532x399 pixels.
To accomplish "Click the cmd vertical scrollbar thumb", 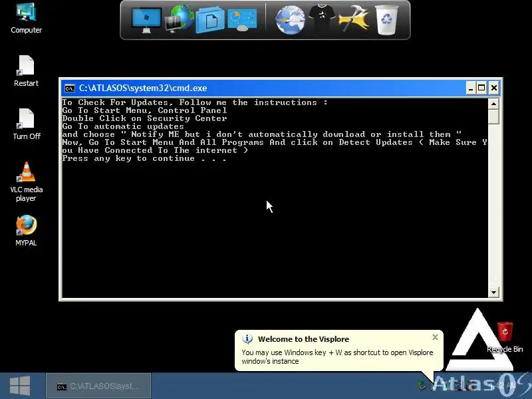I will 493,117.
